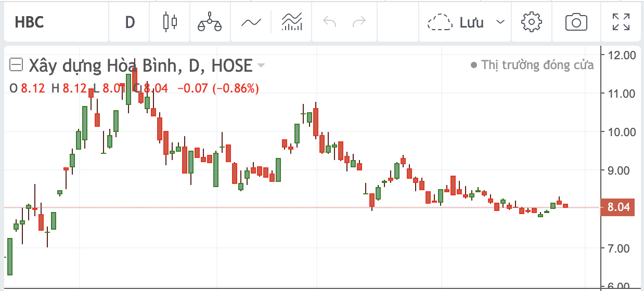Image resolution: width=644 pixels, height=291 pixels.
Task: Click the redo arrow
Action: tap(359, 22)
